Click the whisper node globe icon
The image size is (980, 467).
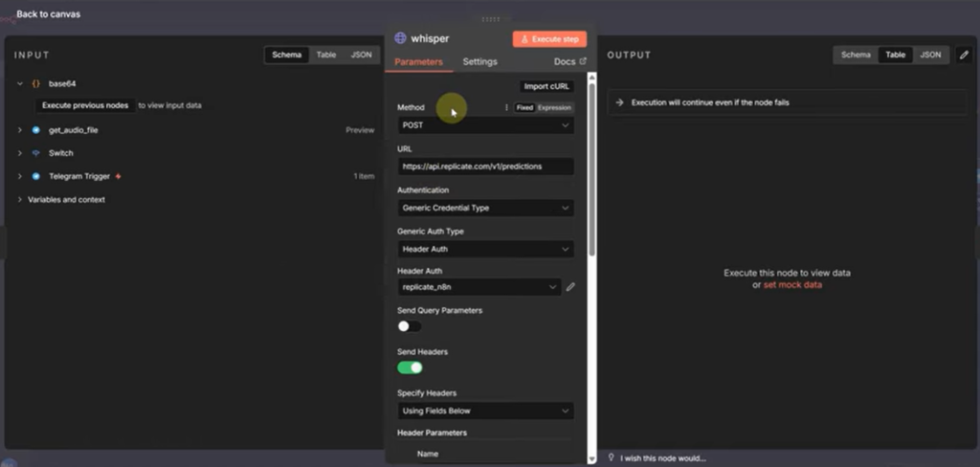tap(401, 39)
